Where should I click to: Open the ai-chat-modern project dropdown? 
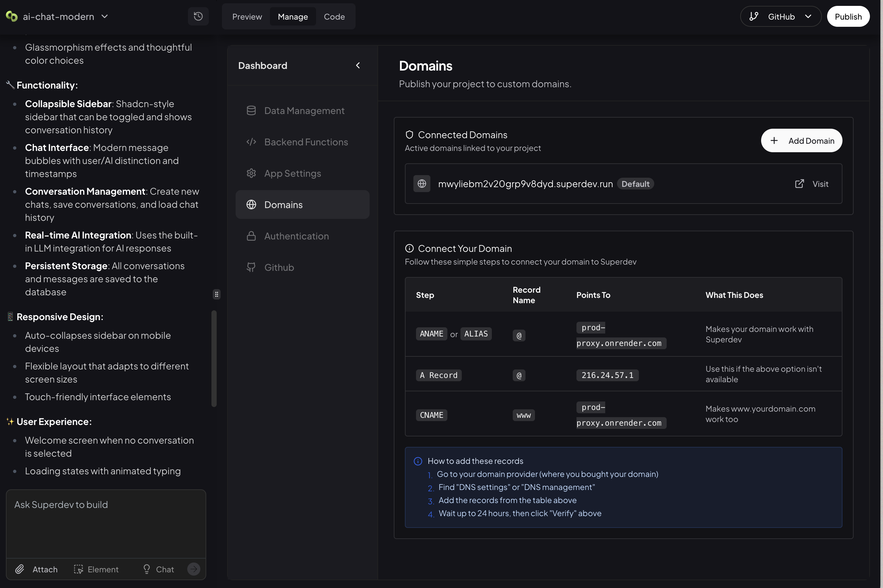click(x=105, y=16)
